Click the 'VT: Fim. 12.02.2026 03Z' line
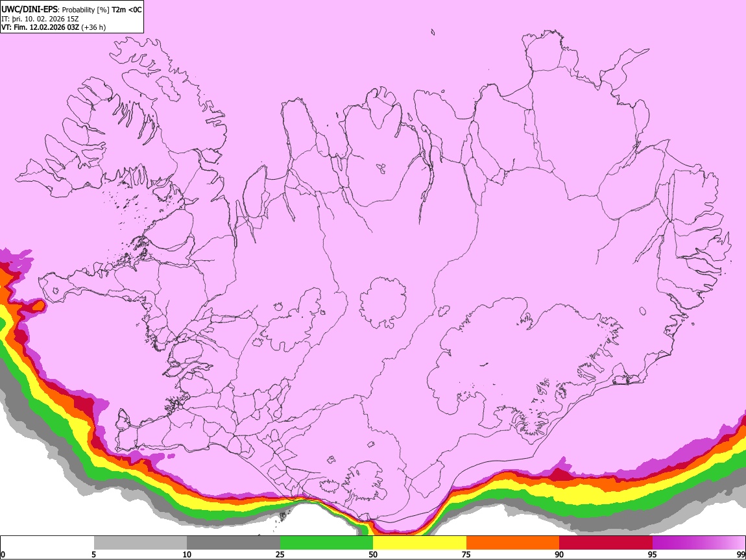The height and width of the screenshot is (560, 746). pyautogui.click(x=40, y=27)
